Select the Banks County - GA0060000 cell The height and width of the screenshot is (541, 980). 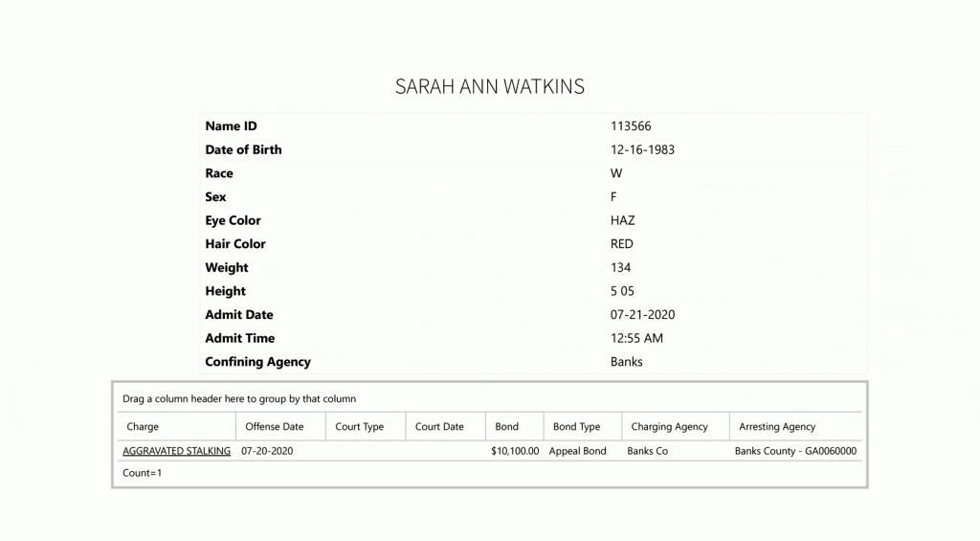pyautogui.click(x=795, y=451)
